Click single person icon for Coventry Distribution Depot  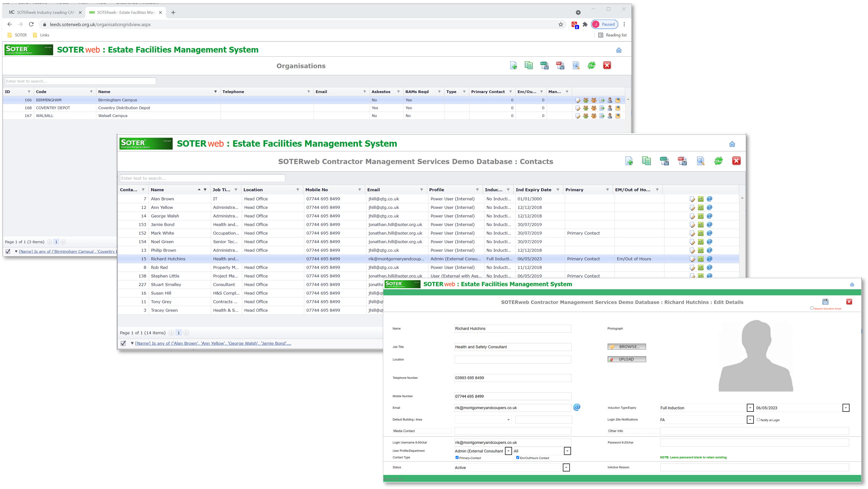pos(609,108)
